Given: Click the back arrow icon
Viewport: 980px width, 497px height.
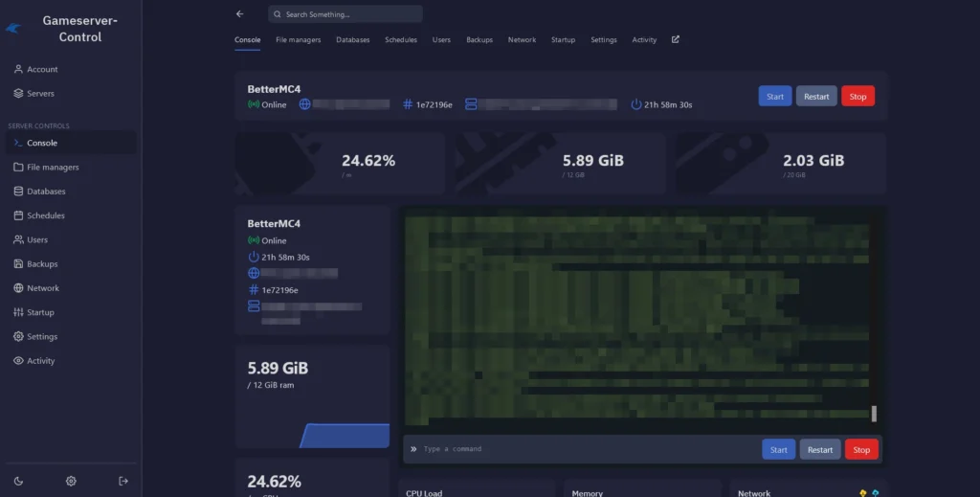Looking at the screenshot, I should [239, 14].
